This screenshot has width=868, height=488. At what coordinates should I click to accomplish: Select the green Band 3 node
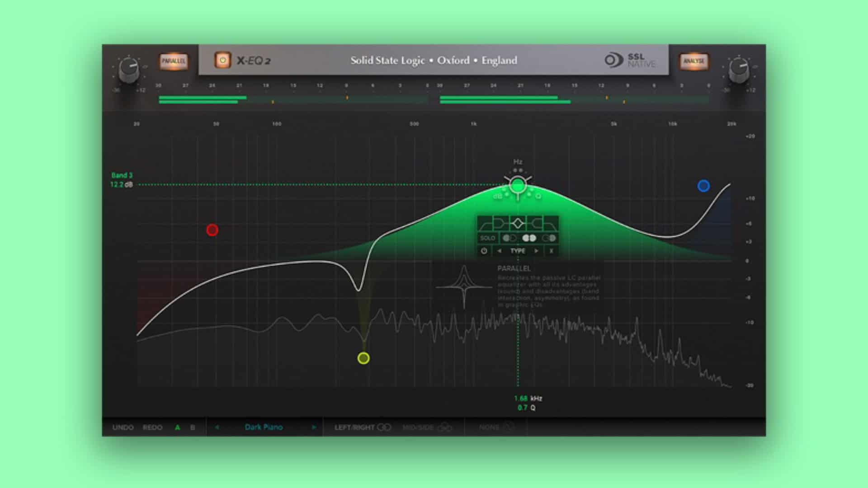pos(518,185)
